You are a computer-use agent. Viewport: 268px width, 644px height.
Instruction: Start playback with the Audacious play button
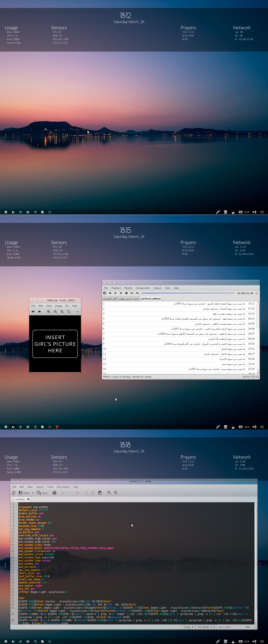click(116, 293)
